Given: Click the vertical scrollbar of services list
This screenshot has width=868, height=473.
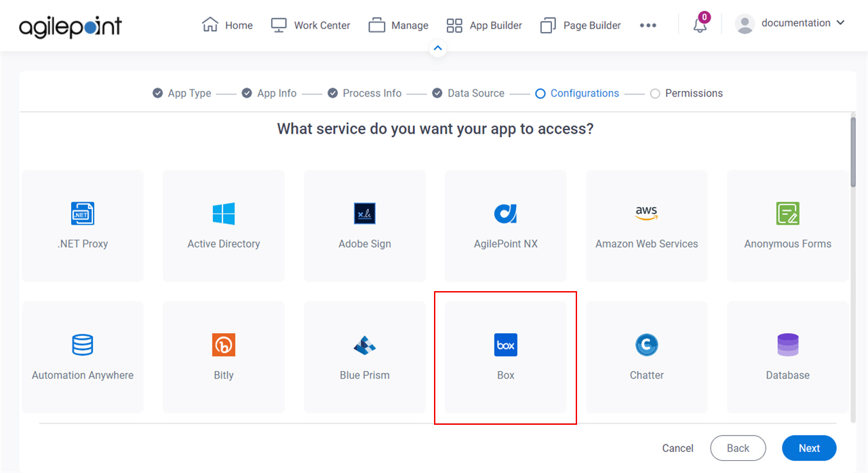Looking at the screenshot, I should pos(853,152).
